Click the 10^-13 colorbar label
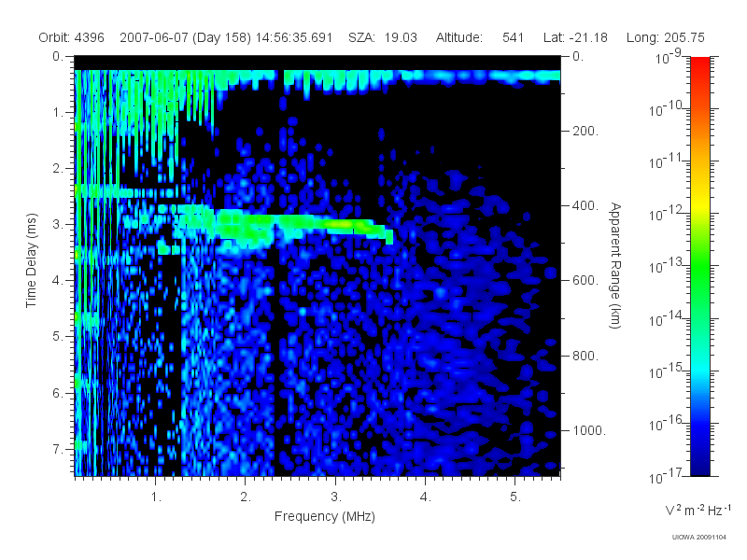 point(667,266)
